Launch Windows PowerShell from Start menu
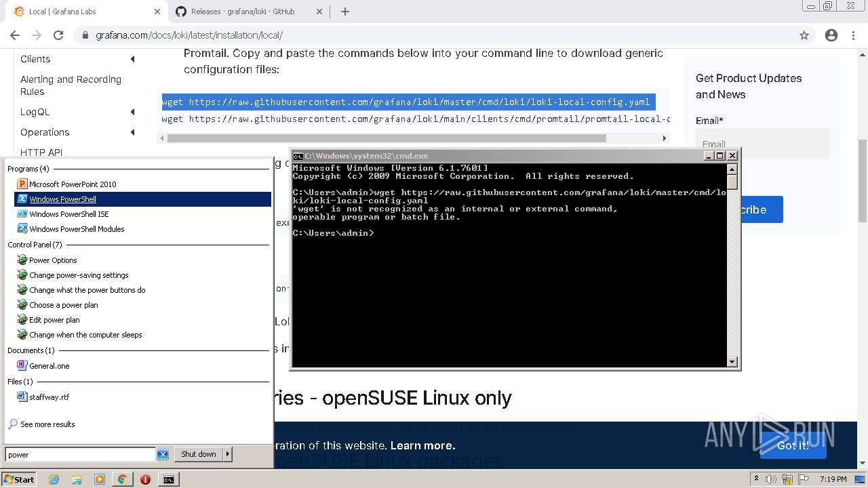The width and height of the screenshot is (868, 488). click(142, 199)
